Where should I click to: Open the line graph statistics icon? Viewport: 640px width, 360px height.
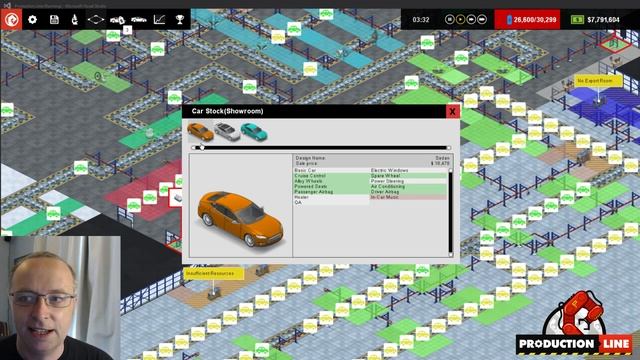tap(159, 19)
